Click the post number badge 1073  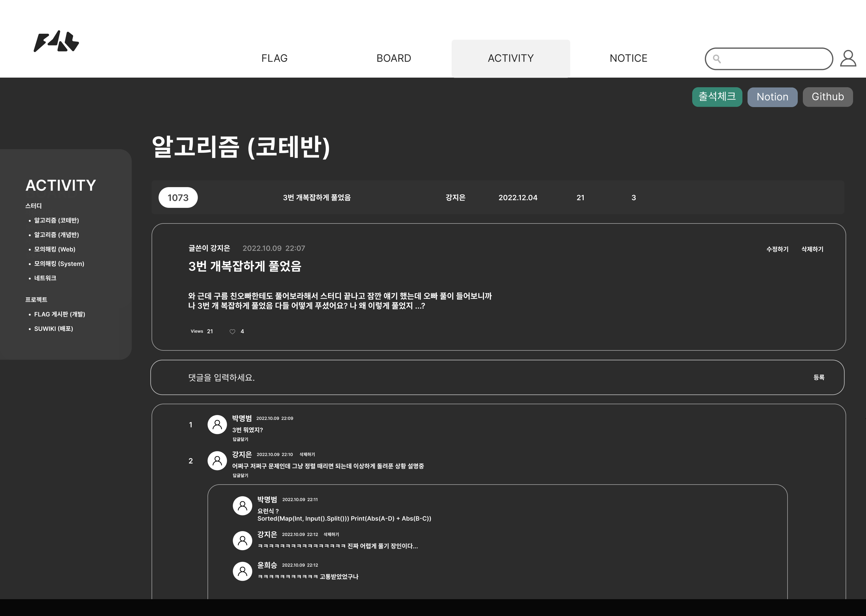click(178, 198)
